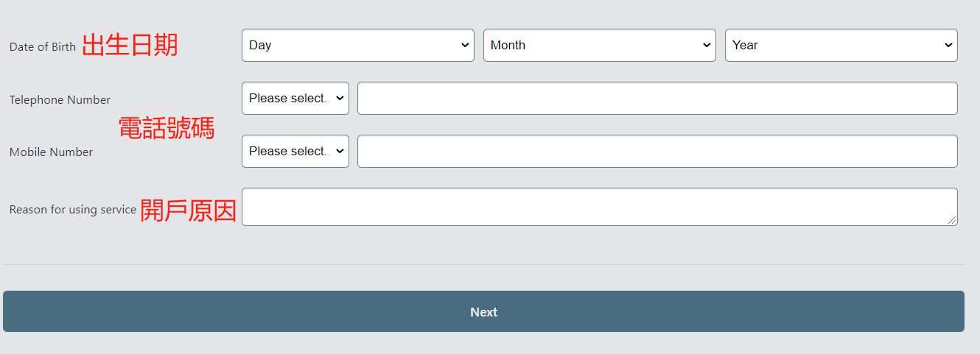Expand the Year dropdown list
The image size is (980, 354).
[841, 46]
